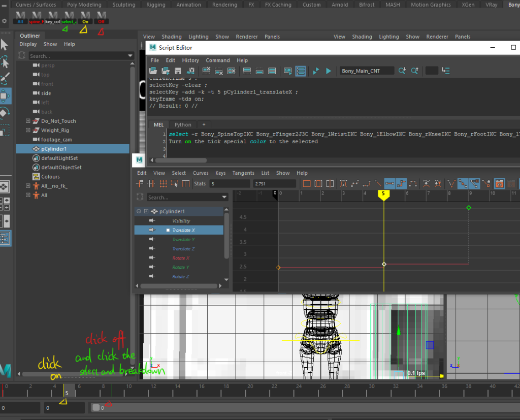Apply Auto tangents in Graph Editor

click(344, 183)
